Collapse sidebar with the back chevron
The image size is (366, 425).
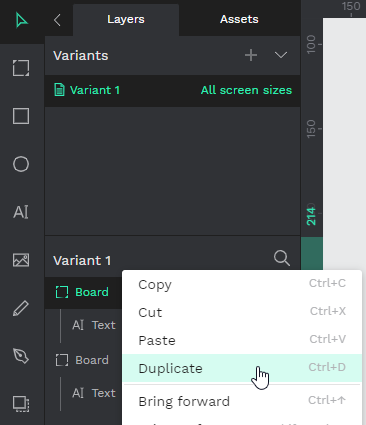tap(57, 20)
